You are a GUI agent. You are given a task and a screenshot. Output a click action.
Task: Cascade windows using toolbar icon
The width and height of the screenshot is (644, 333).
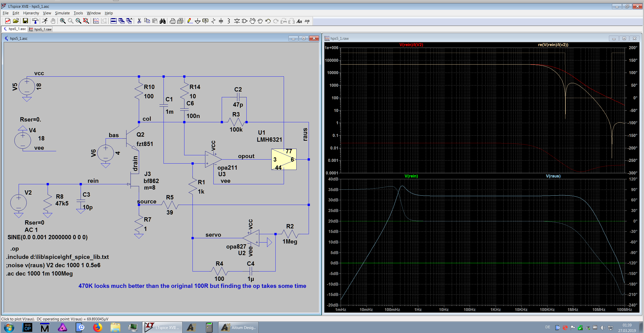click(121, 21)
